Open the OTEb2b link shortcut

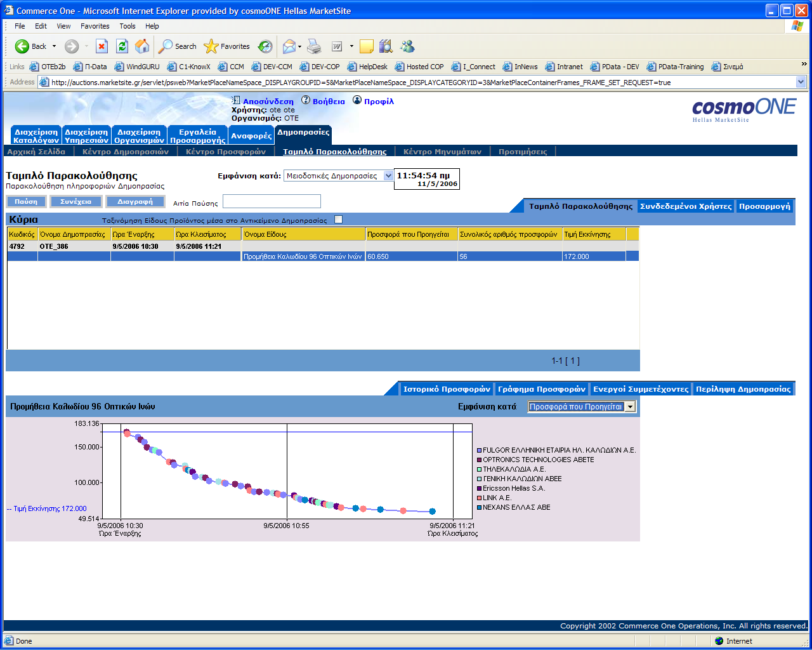click(x=48, y=67)
